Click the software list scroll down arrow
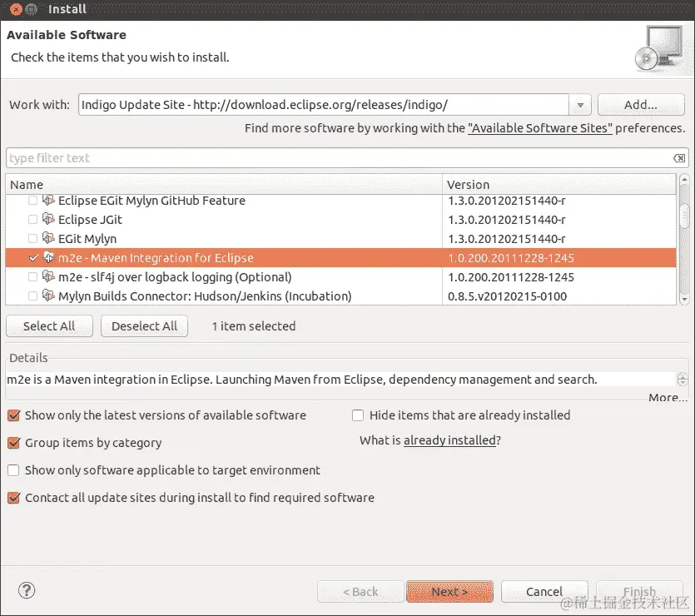695x616 pixels. point(684,300)
